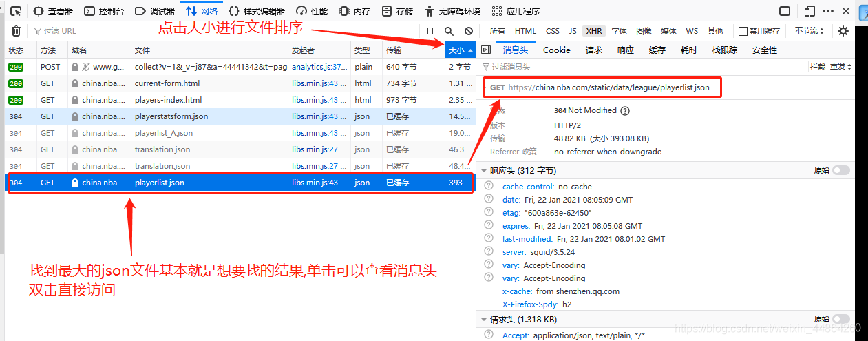Collapse the request details pane icon
This screenshot has width=868, height=341.
pos(486,50)
